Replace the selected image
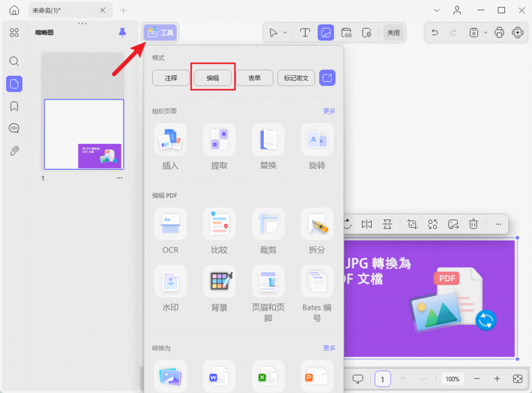 (433, 224)
